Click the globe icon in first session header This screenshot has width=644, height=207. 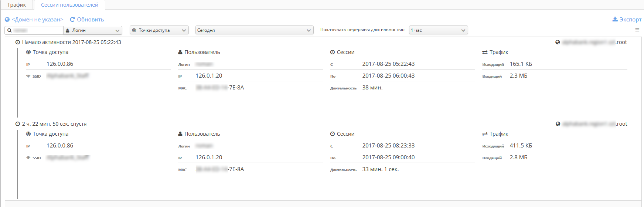[558, 42]
